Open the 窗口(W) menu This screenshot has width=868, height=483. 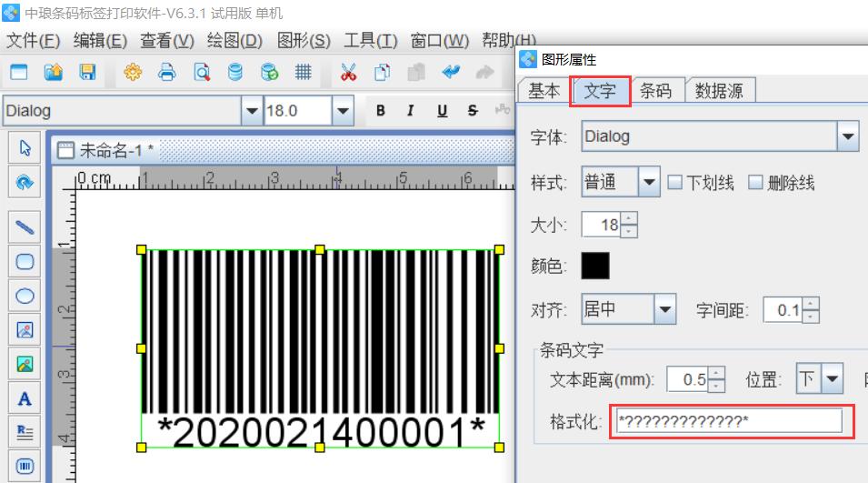tap(440, 40)
